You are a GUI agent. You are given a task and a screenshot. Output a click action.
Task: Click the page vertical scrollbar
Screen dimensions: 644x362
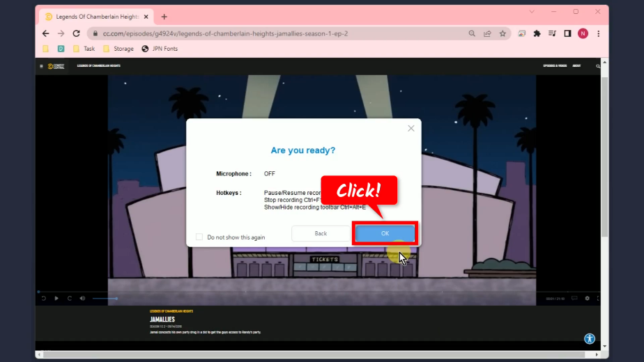coord(604,156)
